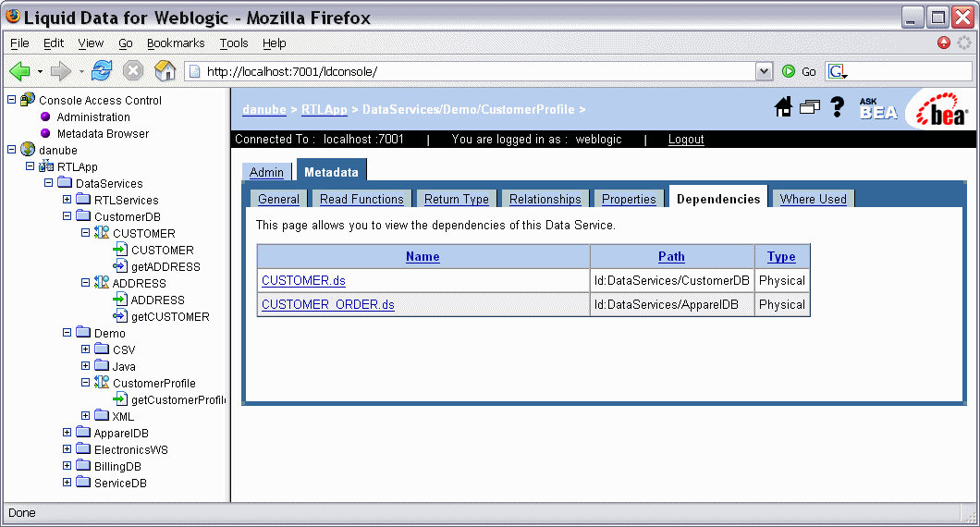Open the Tools menu
This screenshot has height=527, width=980.
[x=234, y=43]
